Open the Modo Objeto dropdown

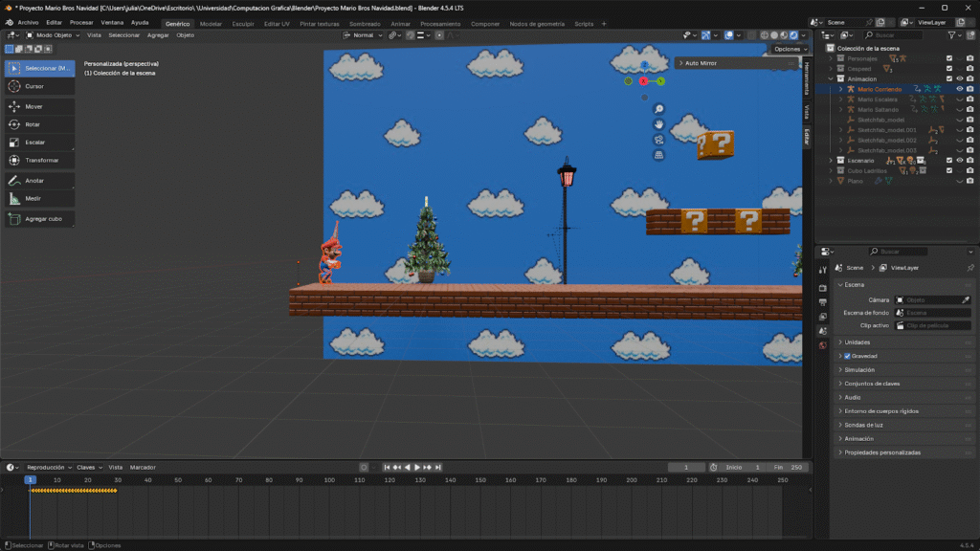tap(54, 34)
